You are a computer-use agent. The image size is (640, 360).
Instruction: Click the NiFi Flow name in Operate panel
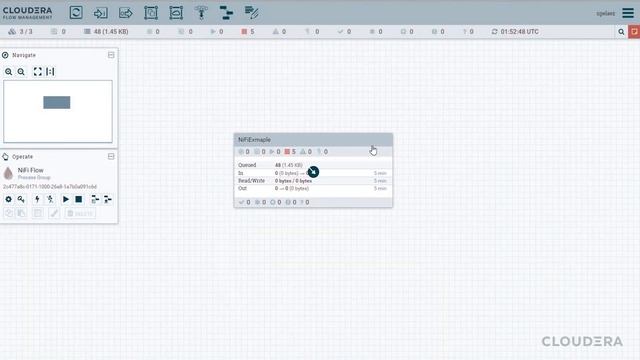pyautogui.click(x=30, y=170)
